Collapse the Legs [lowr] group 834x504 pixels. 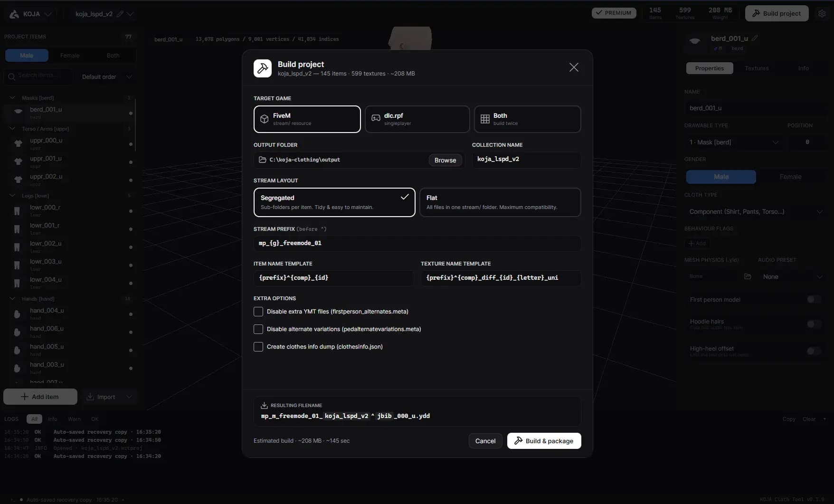point(12,195)
